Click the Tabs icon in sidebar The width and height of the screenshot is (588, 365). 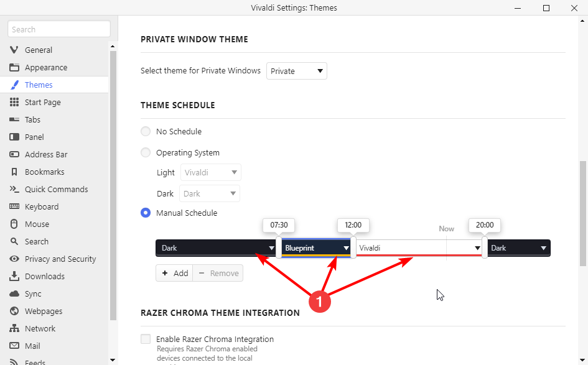pos(14,119)
